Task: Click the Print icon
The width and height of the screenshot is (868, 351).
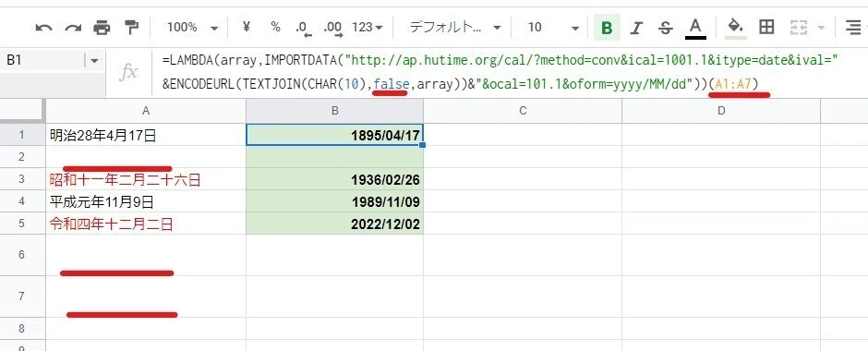Action: [x=102, y=27]
